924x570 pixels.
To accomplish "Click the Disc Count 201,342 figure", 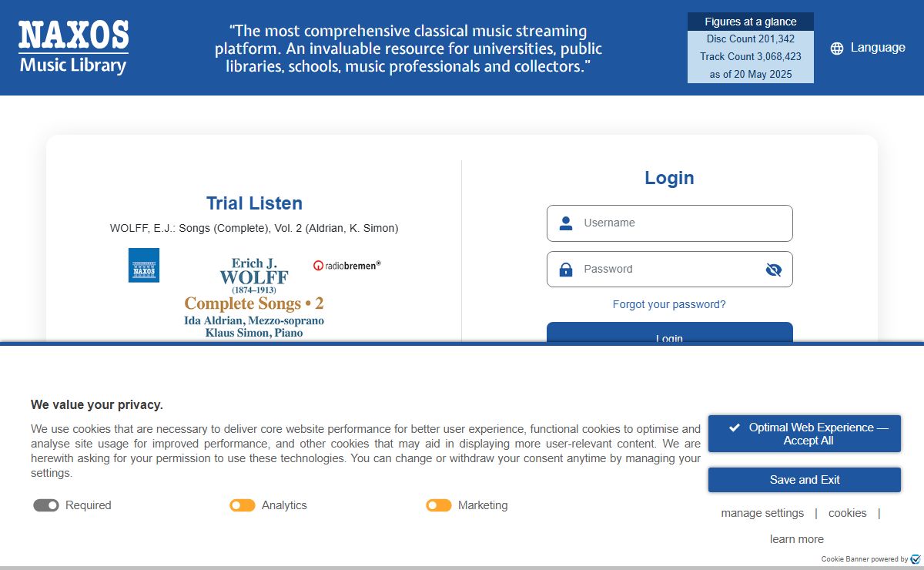I will click(751, 39).
